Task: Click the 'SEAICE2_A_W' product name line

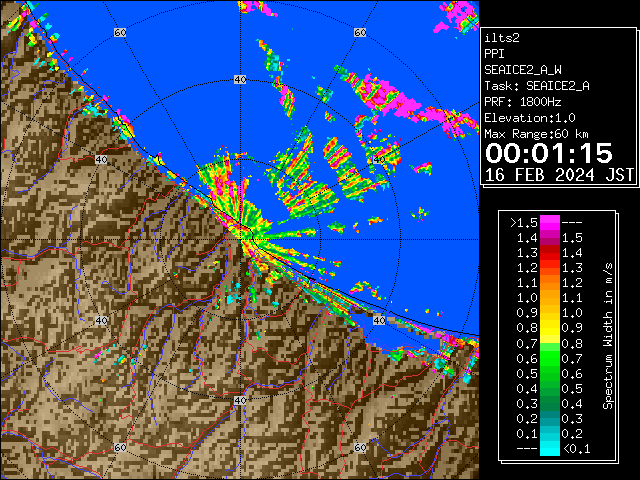Action: click(x=522, y=70)
